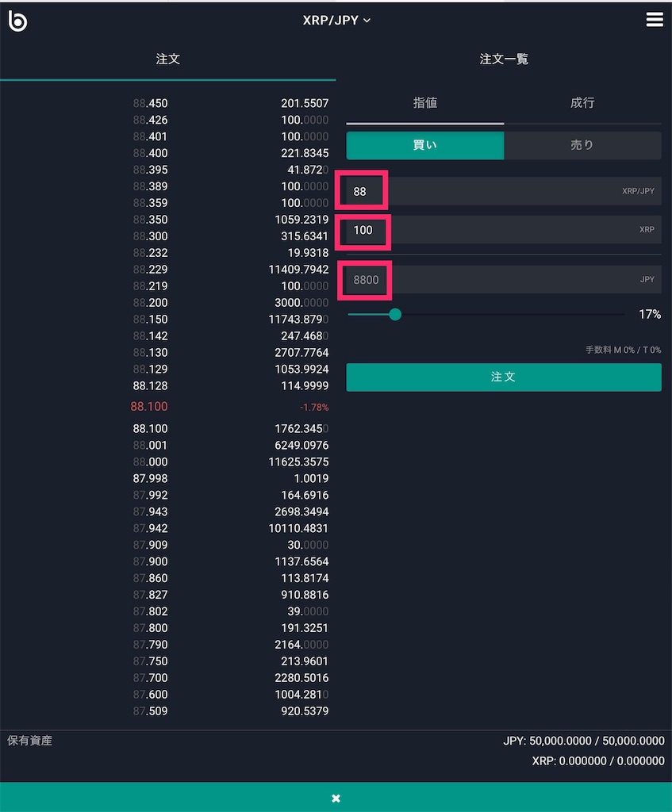Select bid price 87.509

pos(150,711)
